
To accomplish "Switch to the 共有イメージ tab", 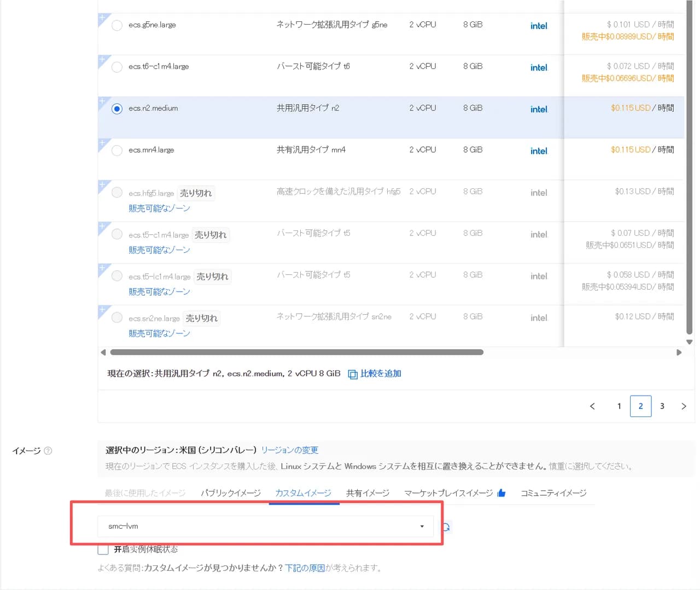I will click(367, 493).
